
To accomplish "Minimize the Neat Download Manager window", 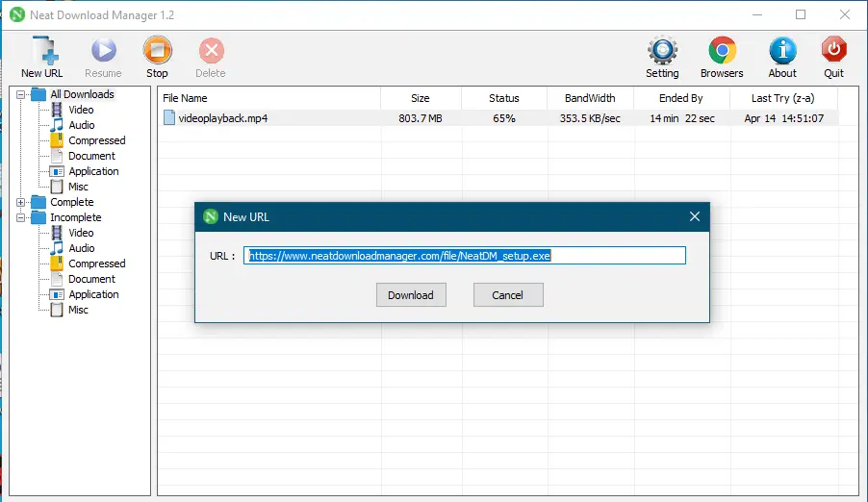I will (x=757, y=15).
